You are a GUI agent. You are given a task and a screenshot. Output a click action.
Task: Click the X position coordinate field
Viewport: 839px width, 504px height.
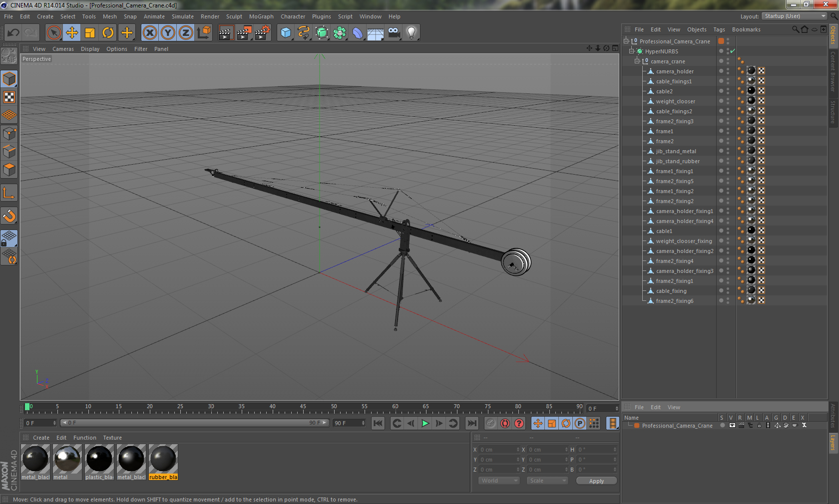point(499,450)
